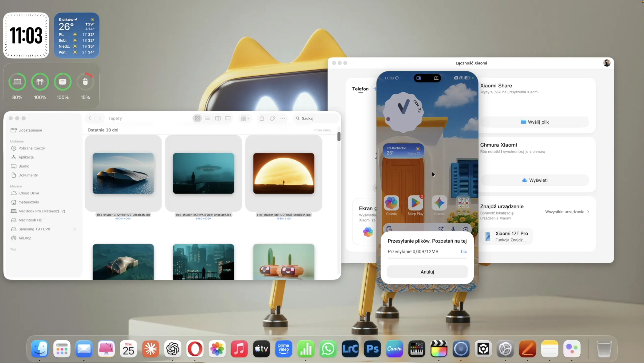644x363 pixels.
Task: Click the phone weather widget showing 25°
Action: (x=403, y=151)
